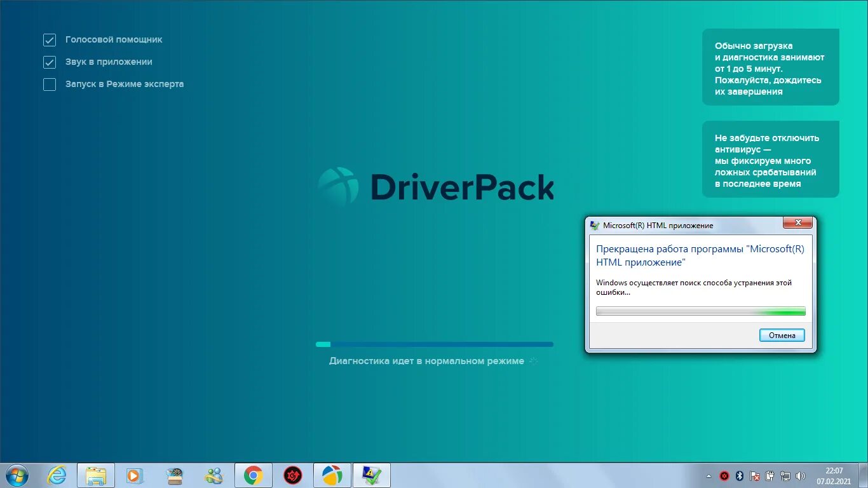The height and width of the screenshot is (488, 868).
Task: Click 'Диагностика идет в нормальном режиме' status text
Action: click(x=426, y=361)
